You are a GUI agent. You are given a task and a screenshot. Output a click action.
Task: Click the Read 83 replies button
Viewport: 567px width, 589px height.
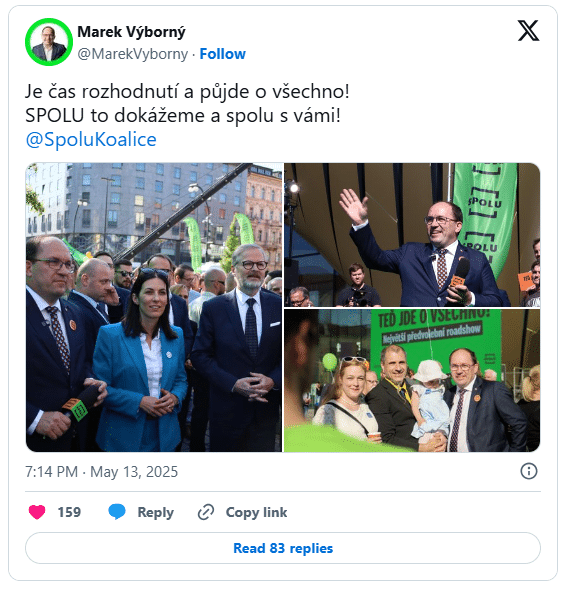tap(283, 548)
